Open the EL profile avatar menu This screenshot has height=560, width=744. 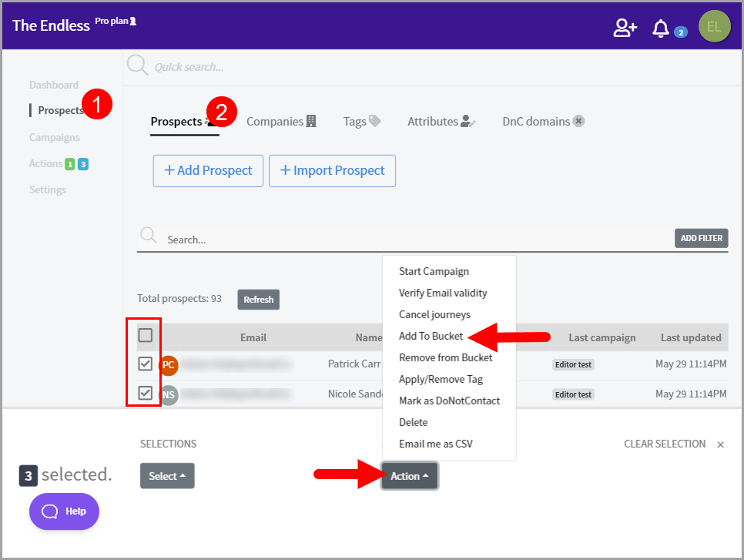click(x=714, y=27)
